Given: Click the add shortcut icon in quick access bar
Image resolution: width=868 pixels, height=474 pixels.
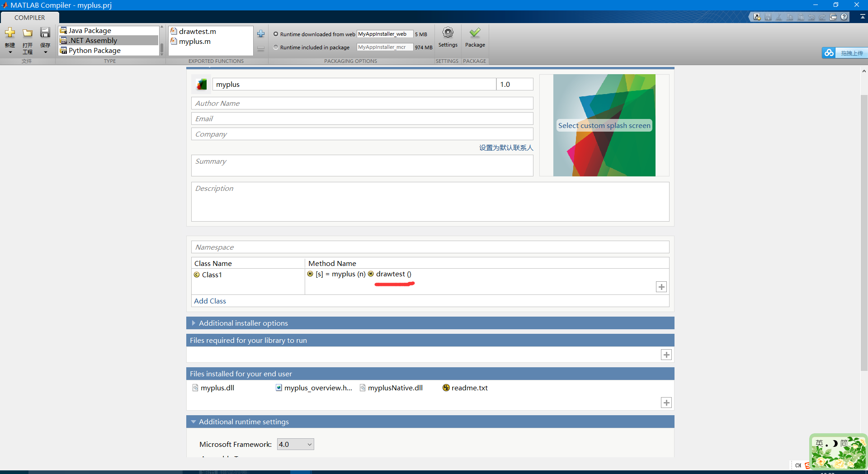Looking at the screenshot, I should tap(757, 17).
